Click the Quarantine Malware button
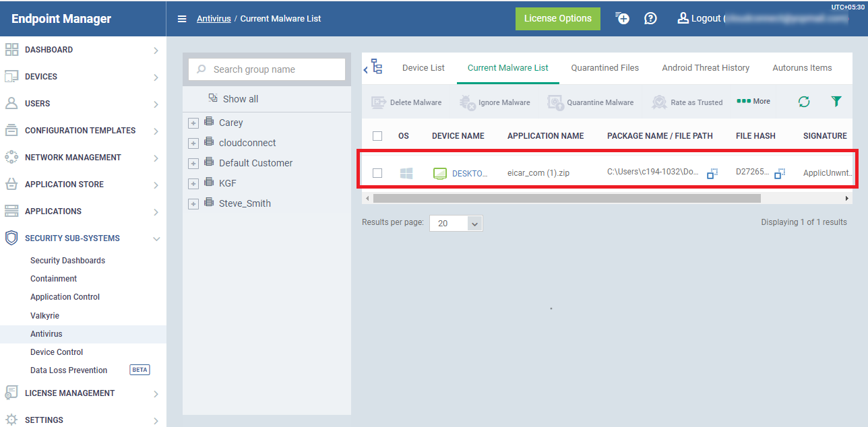The height and width of the screenshot is (427, 868). [591, 102]
